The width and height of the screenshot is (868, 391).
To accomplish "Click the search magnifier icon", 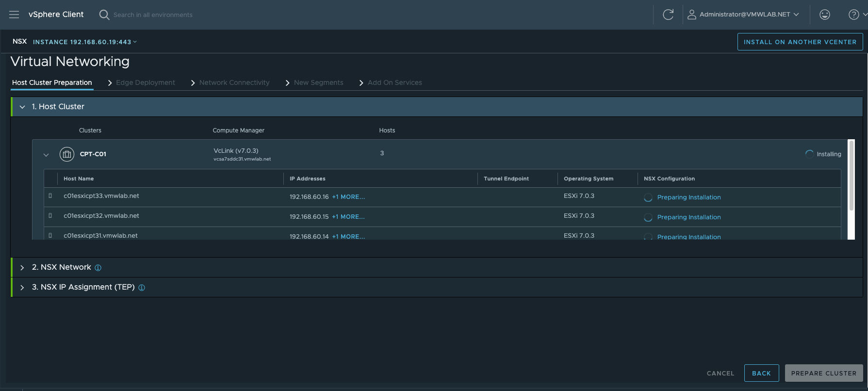I will tap(104, 15).
